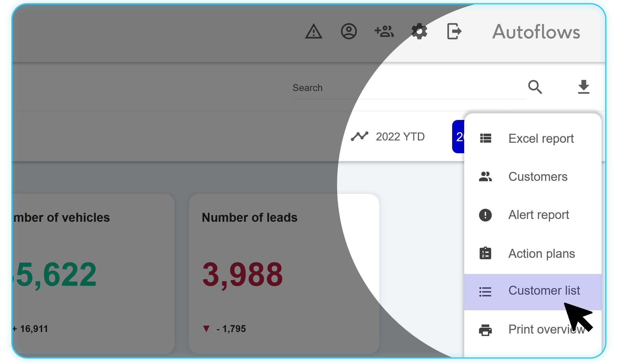Click the download arrow icon
This screenshot has height=364, width=620.
tap(584, 87)
